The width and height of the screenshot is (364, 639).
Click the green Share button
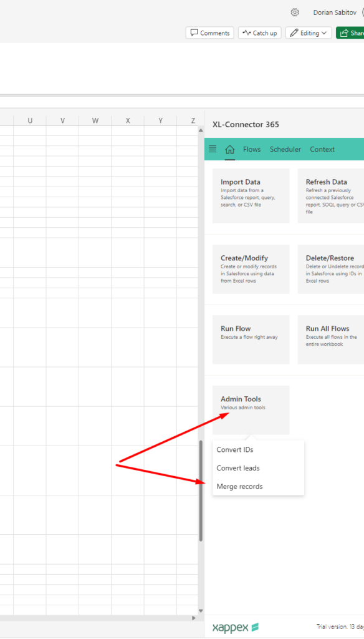pos(350,33)
